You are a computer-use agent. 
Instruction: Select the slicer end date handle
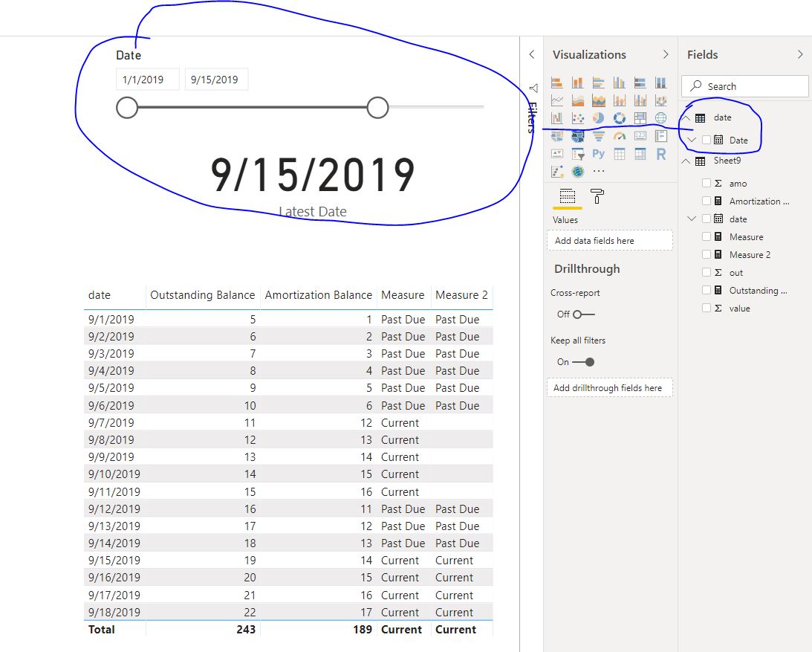(377, 107)
